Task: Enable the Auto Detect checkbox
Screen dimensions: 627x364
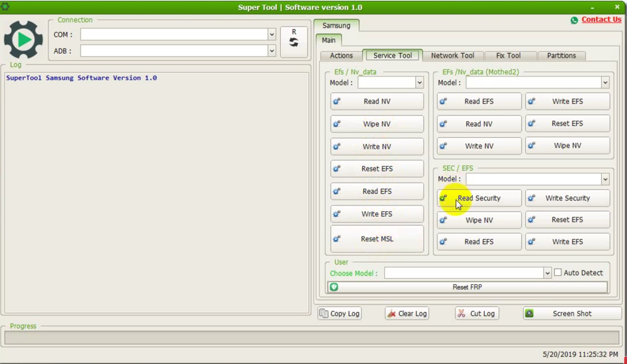Action: click(558, 272)
